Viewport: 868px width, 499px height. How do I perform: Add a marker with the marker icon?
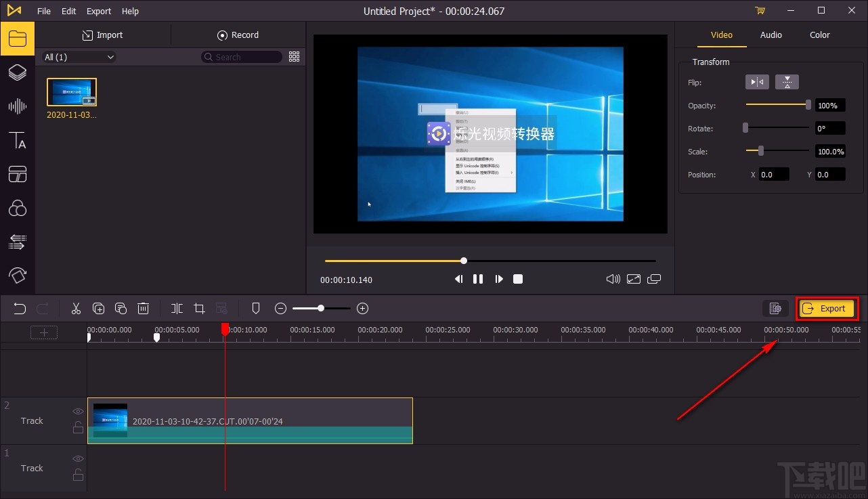[255, 309]
